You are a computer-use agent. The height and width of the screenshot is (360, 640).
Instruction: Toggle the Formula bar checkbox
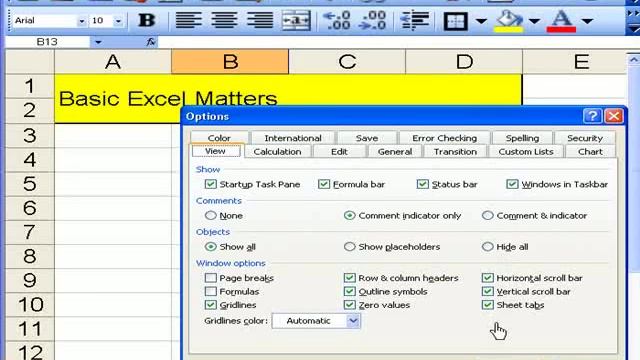pos(324,184)
